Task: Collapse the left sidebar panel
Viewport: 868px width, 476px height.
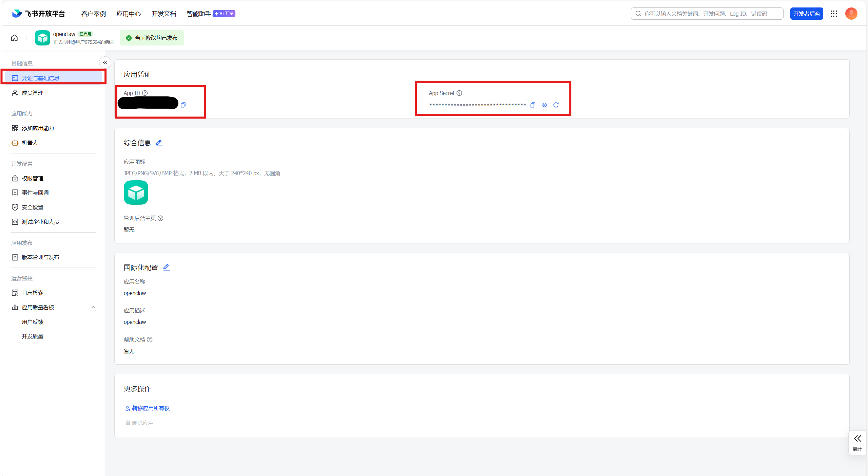Action: pos(105,62)
